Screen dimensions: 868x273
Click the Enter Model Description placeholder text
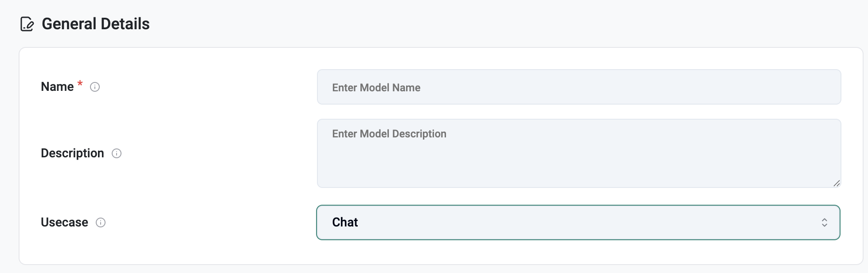click(389, 134)
